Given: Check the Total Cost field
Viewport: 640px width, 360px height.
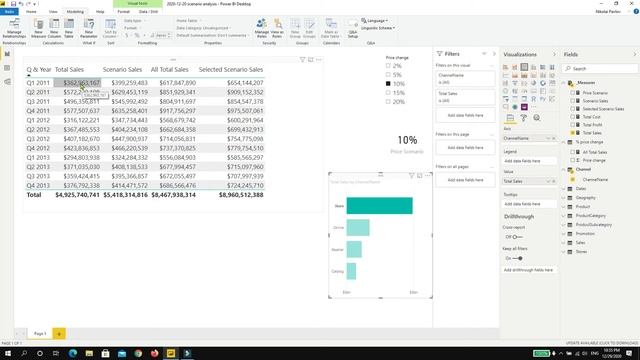Looking at the screenshot, I should (573, 117).
